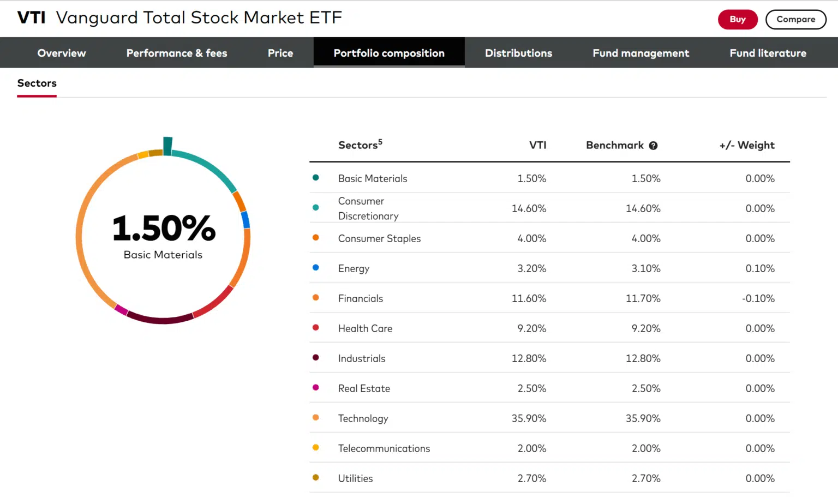Switch to Performance & fees tab
This screenshot has width=838, height=504.
point(177,53)
